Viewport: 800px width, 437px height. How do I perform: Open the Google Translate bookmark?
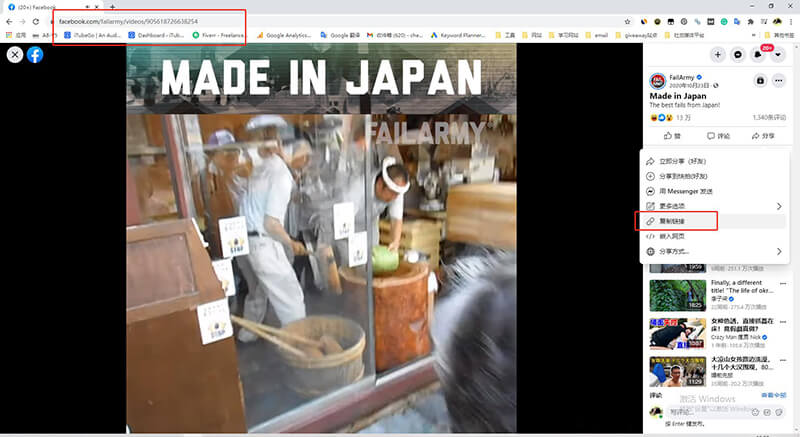[x=340, y=35]
